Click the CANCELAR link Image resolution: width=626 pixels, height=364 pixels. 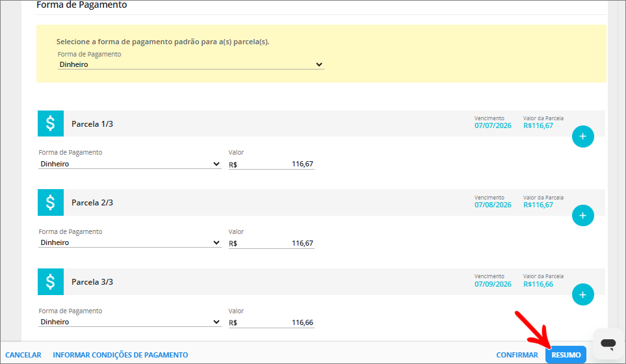coord(23,355)
